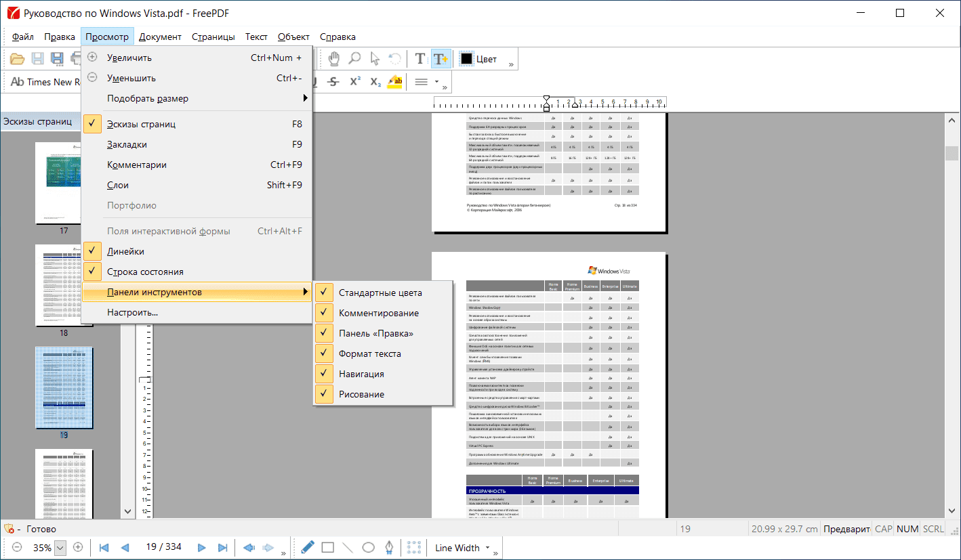Select the Edit Text tool
The image size is (961, 560).
420,59
